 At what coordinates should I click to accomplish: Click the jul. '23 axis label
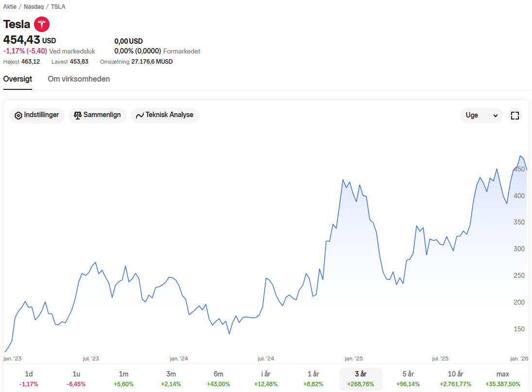point(91,358)
